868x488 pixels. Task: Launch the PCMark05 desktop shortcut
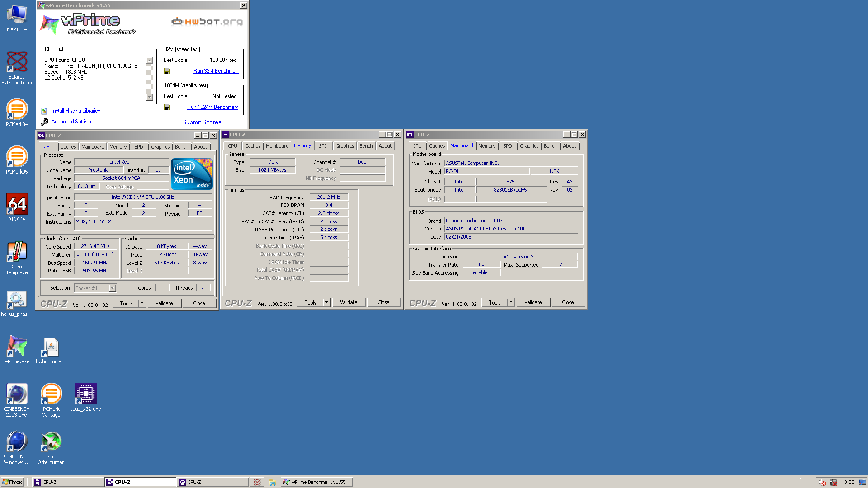[17, 160]
